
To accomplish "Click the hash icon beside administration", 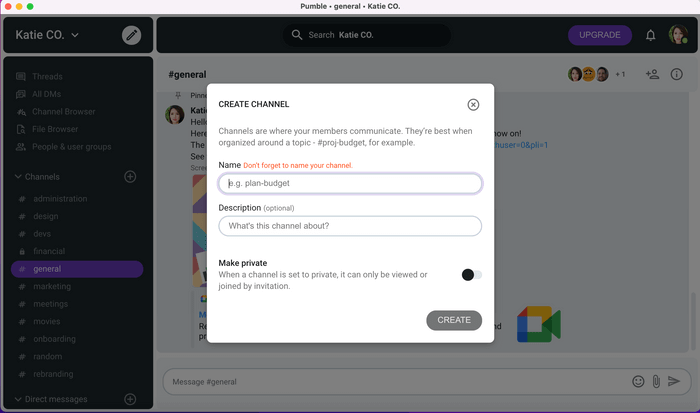I will (22, 199).
